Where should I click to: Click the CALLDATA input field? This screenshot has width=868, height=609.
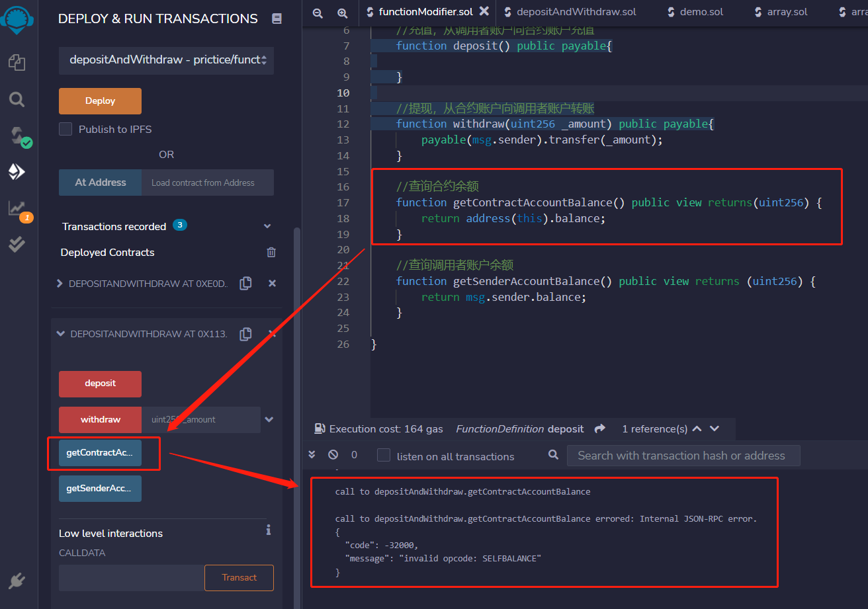[x=130, y=577]
